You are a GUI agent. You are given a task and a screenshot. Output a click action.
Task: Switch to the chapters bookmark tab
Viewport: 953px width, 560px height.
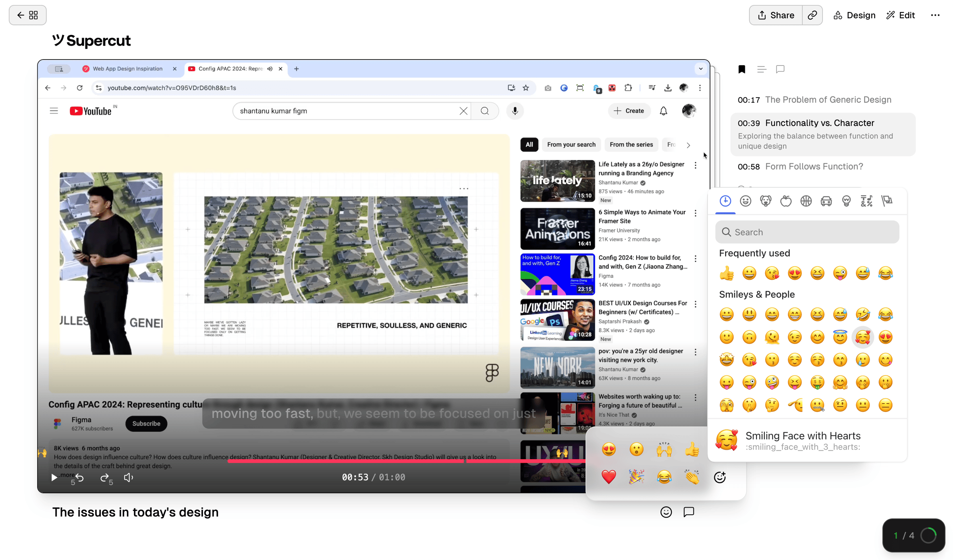coord(742,69)
